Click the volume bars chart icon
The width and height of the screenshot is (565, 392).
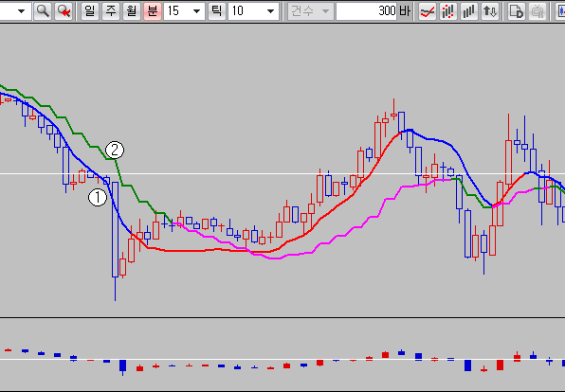tap(469, 11)
